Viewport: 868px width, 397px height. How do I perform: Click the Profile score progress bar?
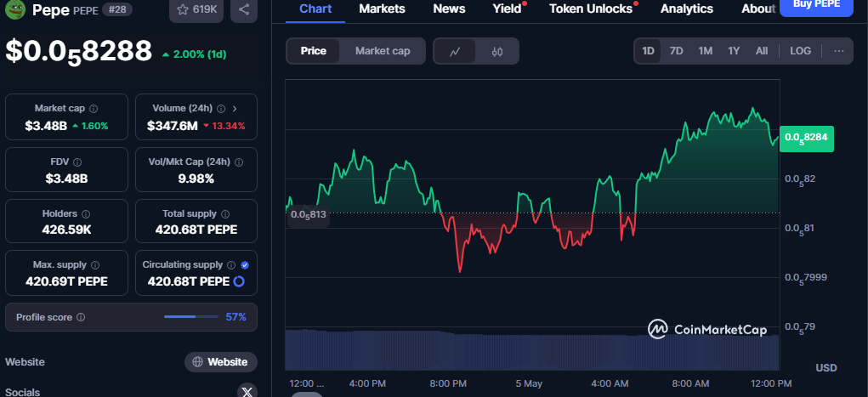pyautogui.click(x=191, y=317)
